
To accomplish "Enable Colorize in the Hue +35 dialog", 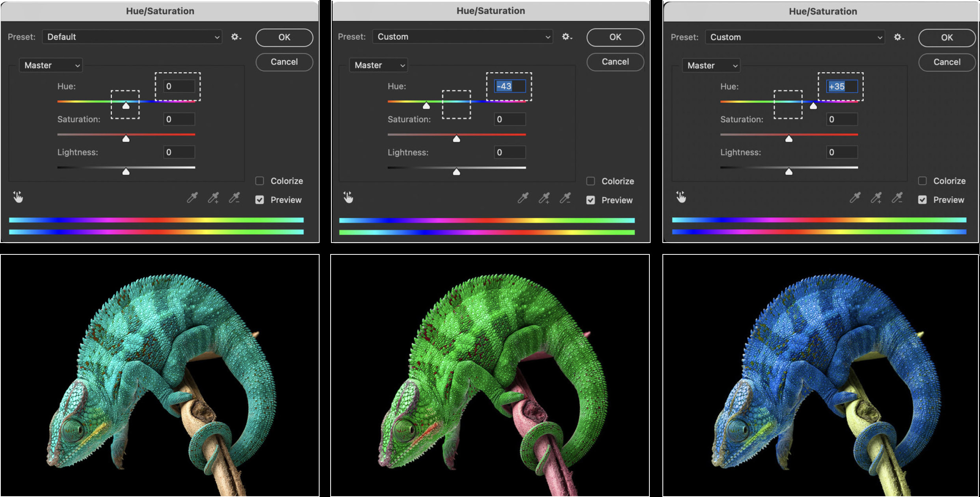I will 922,181.
